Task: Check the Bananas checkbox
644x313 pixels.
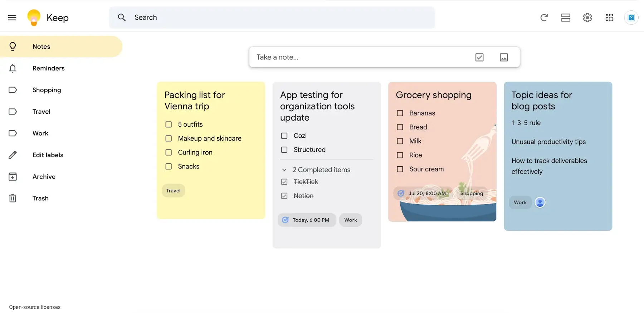Action: (400, 113)
